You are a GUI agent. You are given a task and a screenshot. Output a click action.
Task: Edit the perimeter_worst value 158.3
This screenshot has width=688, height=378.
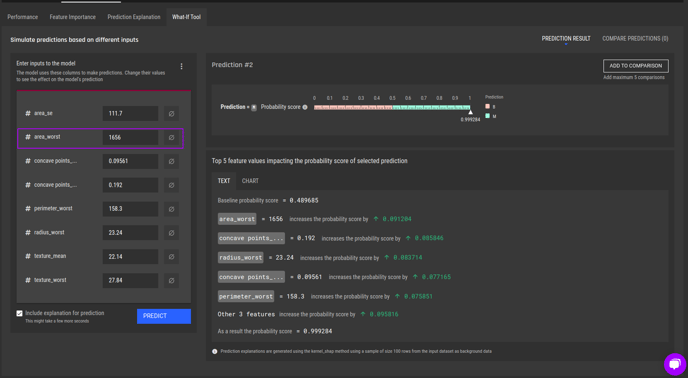pyautogui.click(x=130, y=209)
